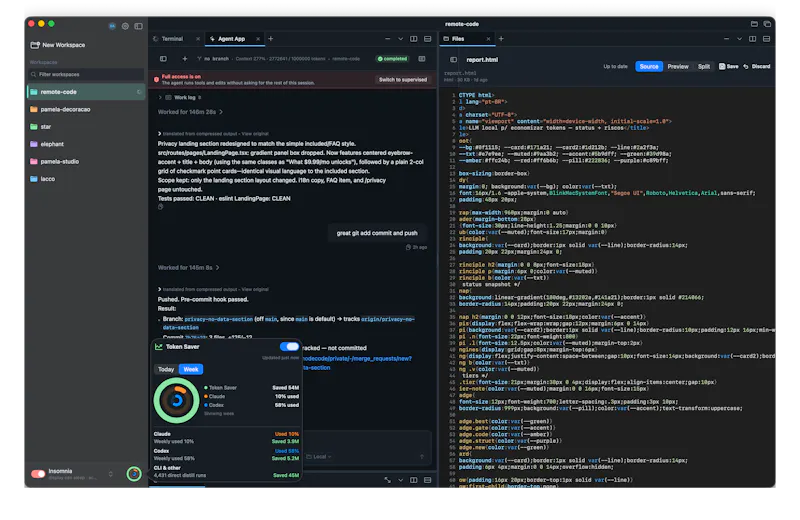
Task: Open the pamela-studio workspace
Action: pos(85,161)
